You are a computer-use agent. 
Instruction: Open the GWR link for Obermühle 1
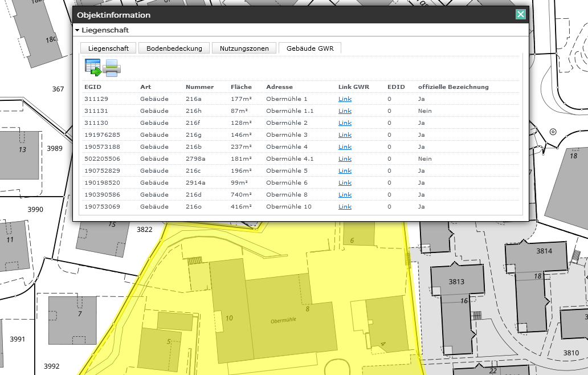tap(345, 99)
